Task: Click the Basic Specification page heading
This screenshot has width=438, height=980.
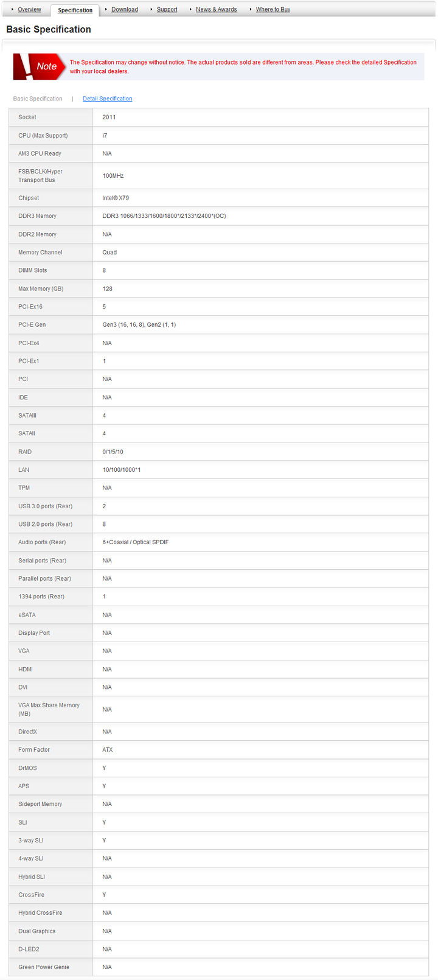Action: pyautogui.click(x=49, y=29)
